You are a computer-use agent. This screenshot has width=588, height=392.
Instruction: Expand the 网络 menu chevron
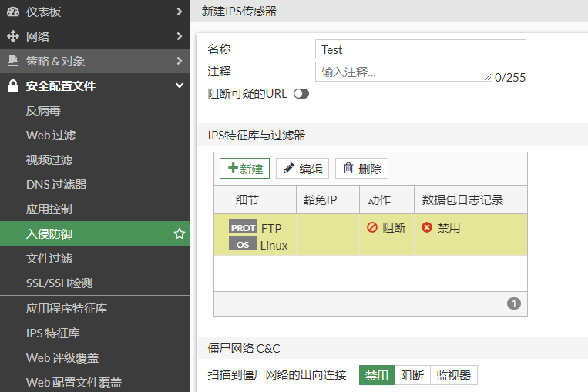[179, 36]
